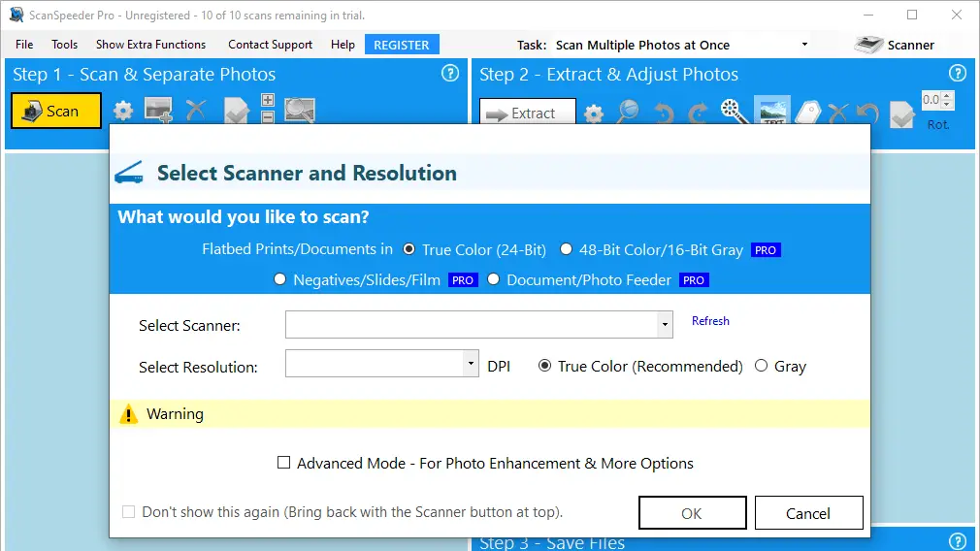The width and height of the screenshot is (980, 551).
Task: Click the zoom magnifier icon in Step 2
Action: (x=628, y=112)
